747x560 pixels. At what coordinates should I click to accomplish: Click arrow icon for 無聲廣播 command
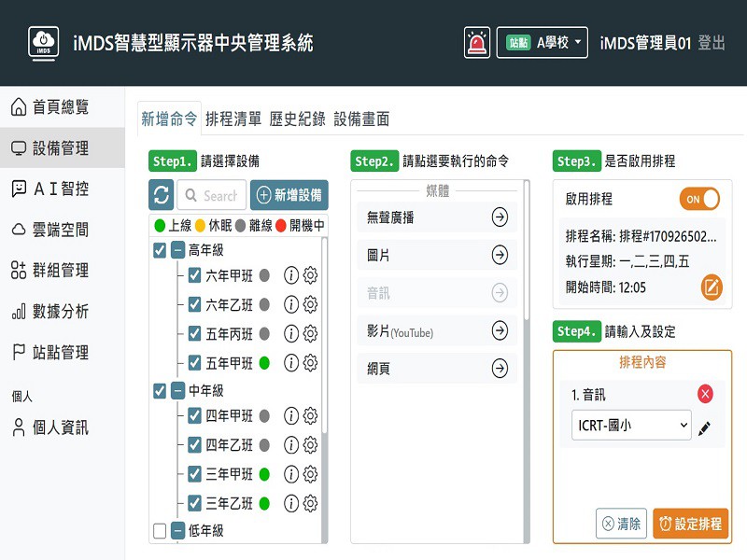tap(500, 217)
